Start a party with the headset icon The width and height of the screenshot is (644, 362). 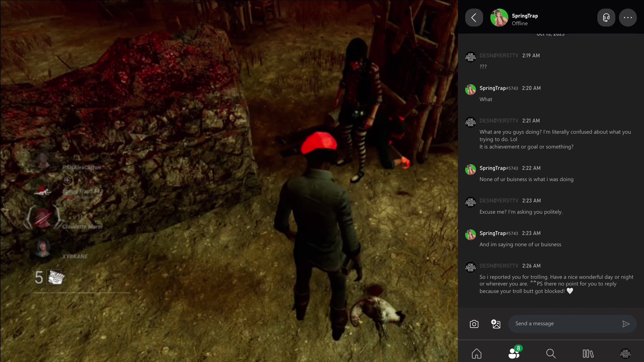coord(606,17)
